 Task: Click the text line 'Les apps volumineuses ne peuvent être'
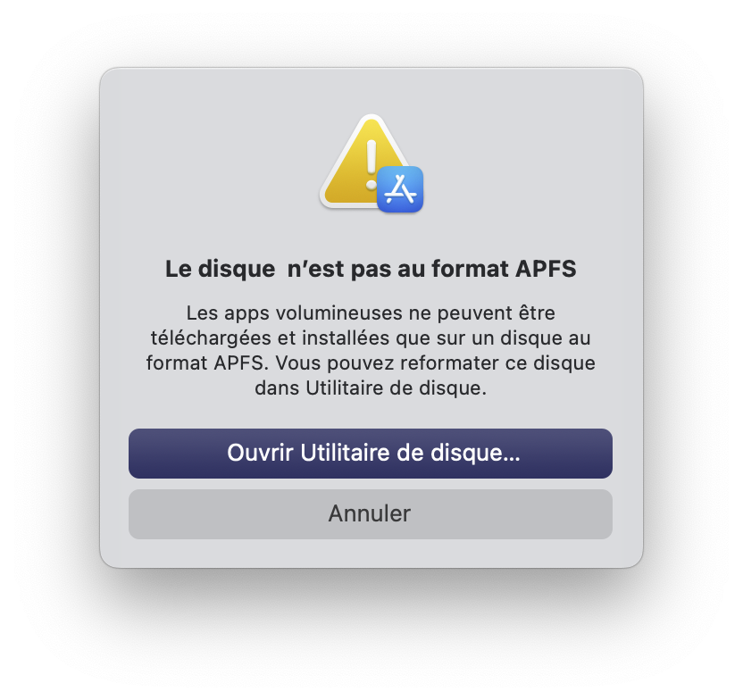pyautogui.click(x=371, y=313)
